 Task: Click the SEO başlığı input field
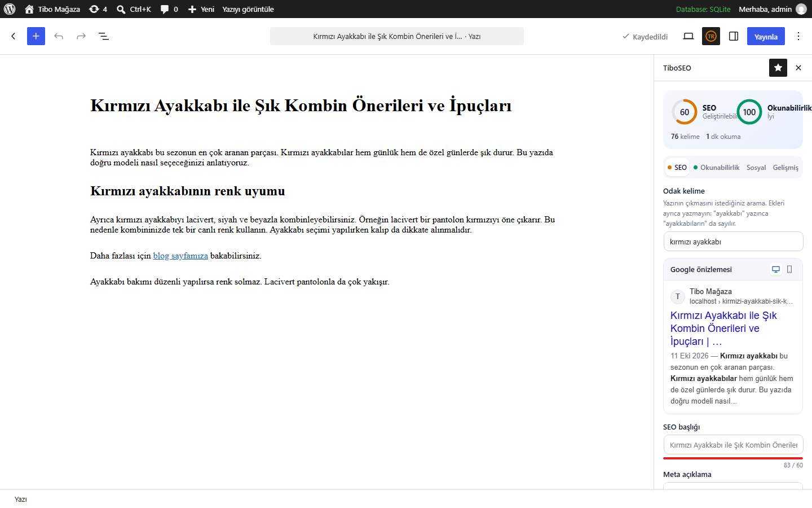(x=733, y=445)
